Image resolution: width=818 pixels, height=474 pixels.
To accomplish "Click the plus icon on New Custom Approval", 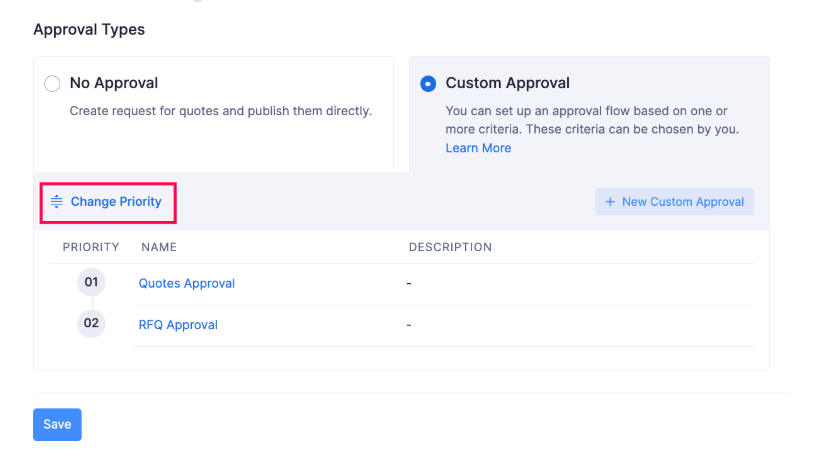I will coord(610,202).
